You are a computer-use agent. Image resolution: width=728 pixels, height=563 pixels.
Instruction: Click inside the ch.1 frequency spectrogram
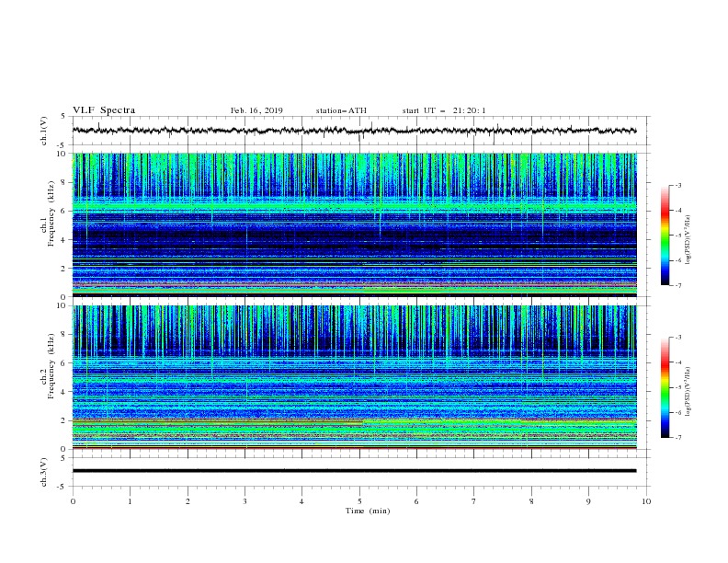[354, 224]
